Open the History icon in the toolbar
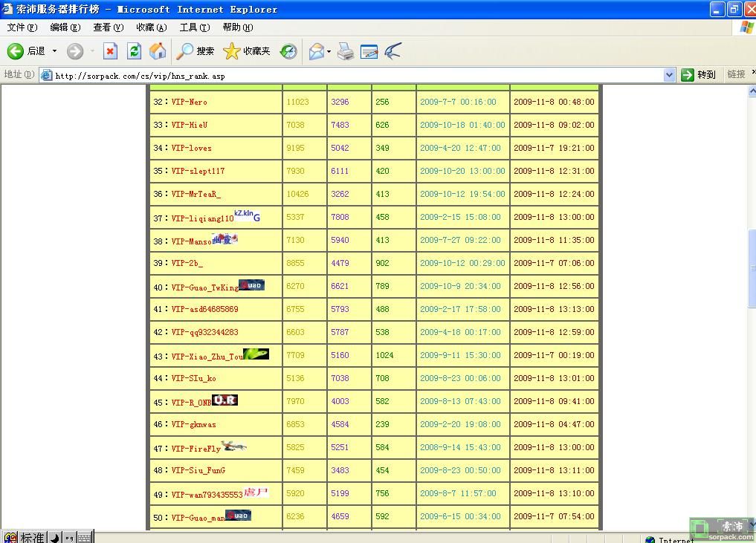 [288, 51]
